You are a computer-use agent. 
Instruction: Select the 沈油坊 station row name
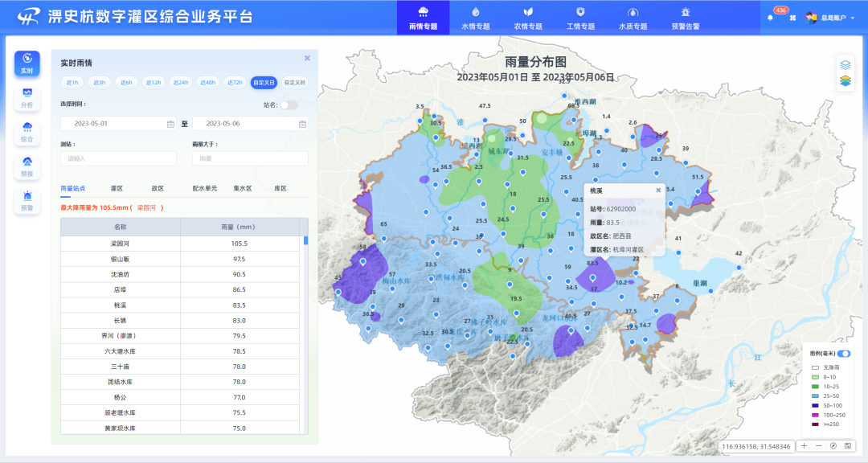pyautogui.click(x=120, y=275)
